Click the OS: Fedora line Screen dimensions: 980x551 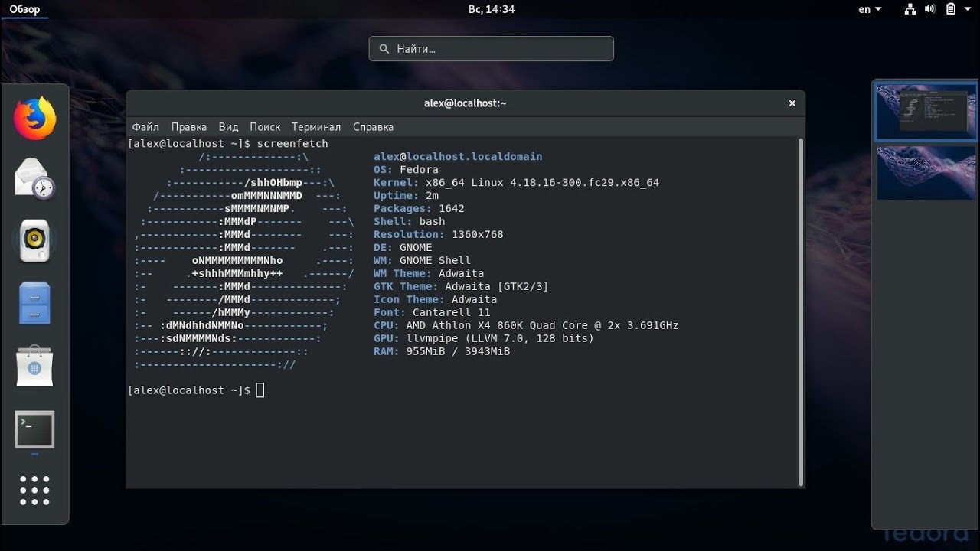coord(406,170)
